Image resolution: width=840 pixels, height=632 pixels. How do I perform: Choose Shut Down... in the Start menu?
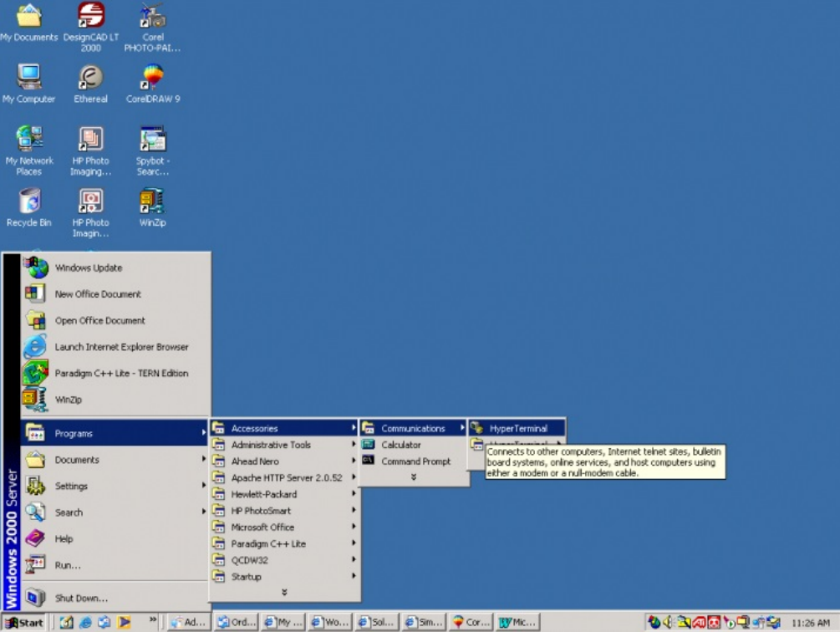115,598
